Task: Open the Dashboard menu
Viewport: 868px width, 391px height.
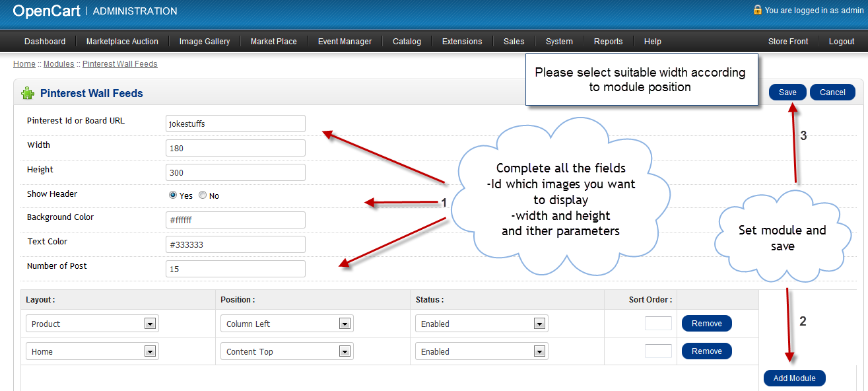Action: [45, 42]
